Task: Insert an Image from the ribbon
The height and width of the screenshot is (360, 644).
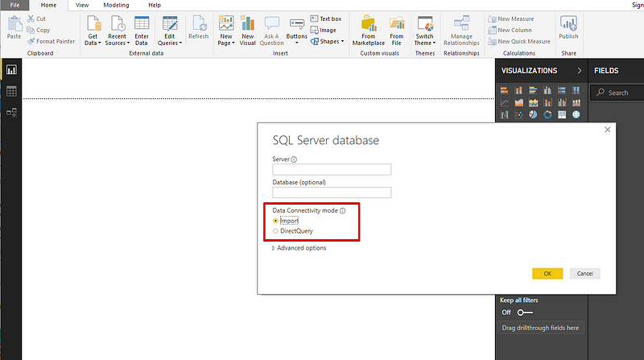Action: coord(324,30)
